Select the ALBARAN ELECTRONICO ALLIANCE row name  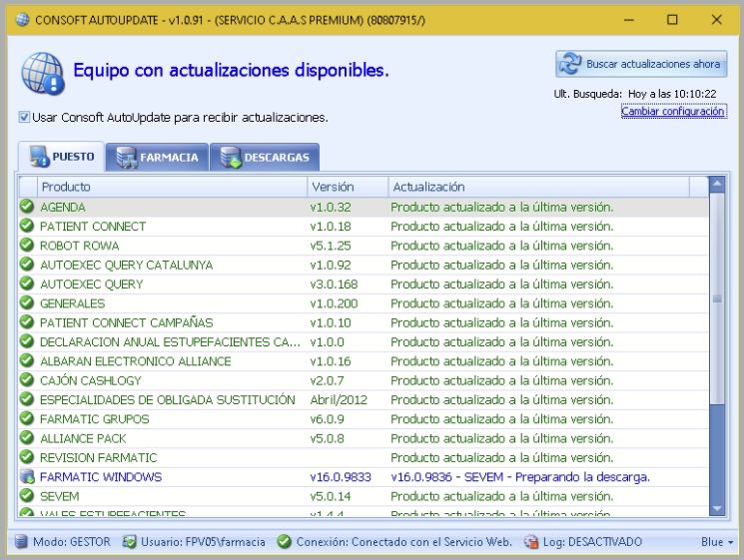[135, 361]
